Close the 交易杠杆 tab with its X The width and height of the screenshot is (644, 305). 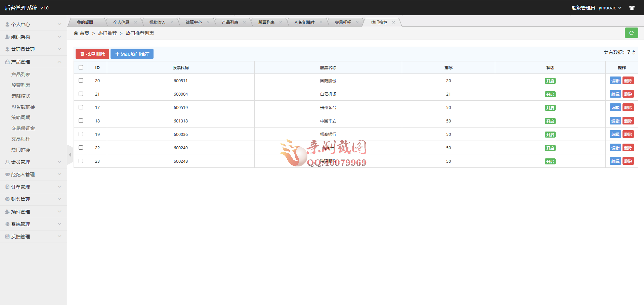(x=357, y=22)
